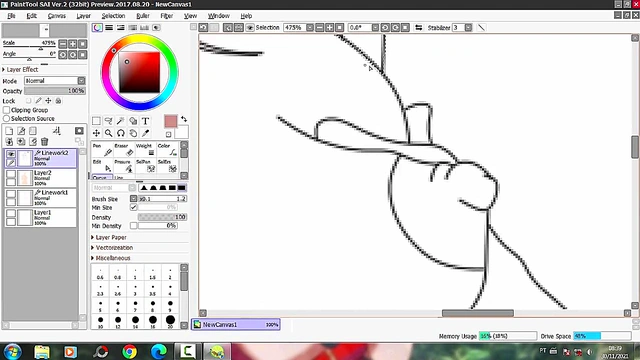Toggle straight line drawing mode icon
Image resolution: width=640 pixels, height=360 pixels.
482,27
